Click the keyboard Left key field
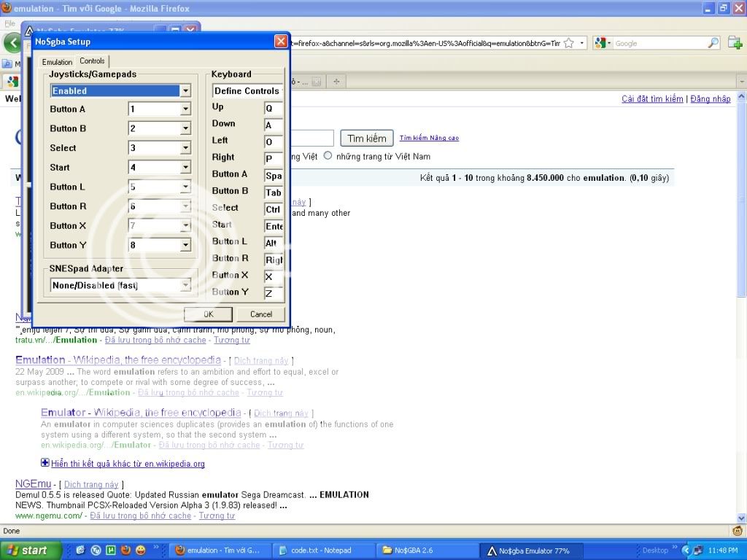This screenshot has height=560, width=747. click(274, 142)
